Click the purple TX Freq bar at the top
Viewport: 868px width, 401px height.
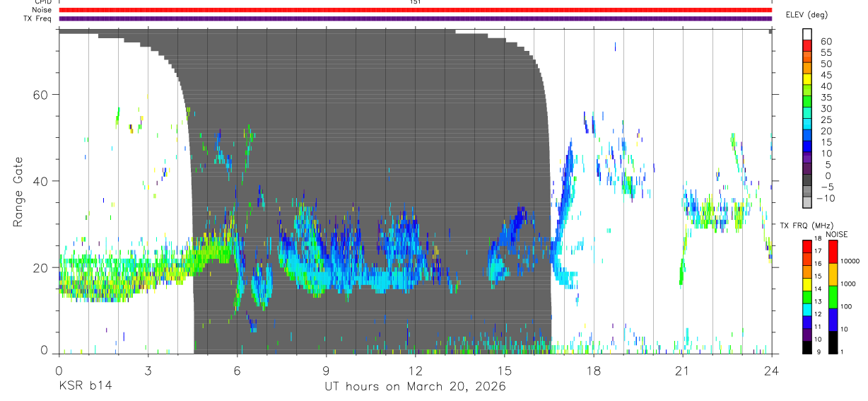coord(415,18)
